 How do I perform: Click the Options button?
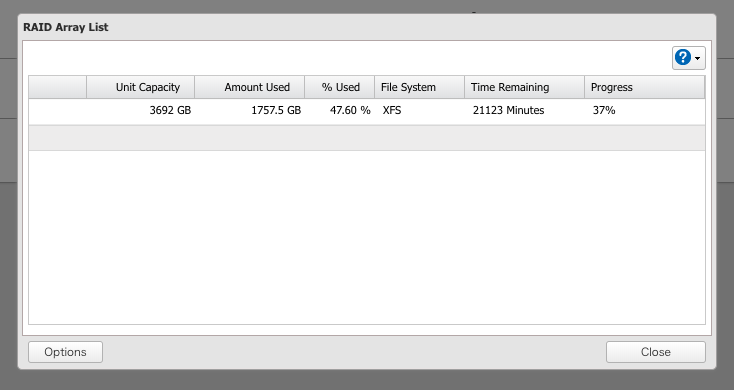pyautogui.click(x=66, y=352)
